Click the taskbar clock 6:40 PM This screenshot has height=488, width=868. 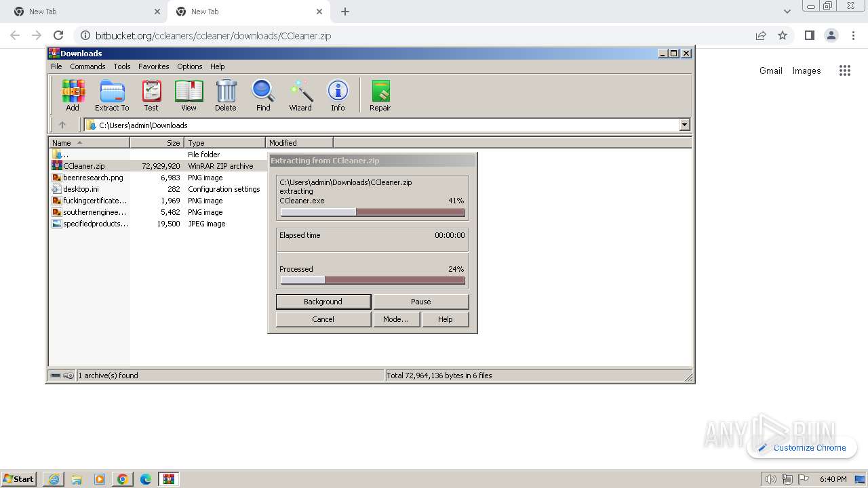pyautogui.click(x=833, y=479)
